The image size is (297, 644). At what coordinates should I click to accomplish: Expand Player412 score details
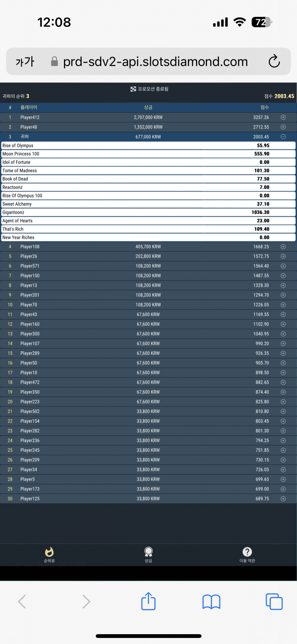coord(283,117)
